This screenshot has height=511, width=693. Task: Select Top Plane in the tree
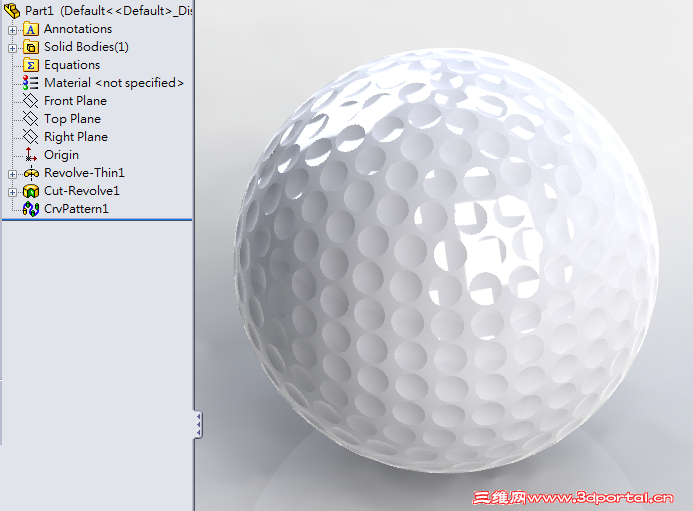coord(72,119)
